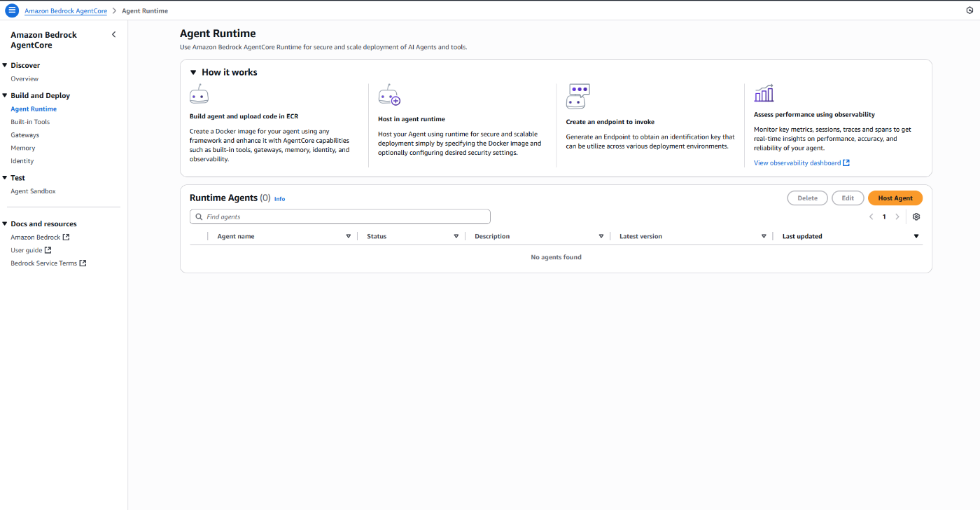Collapse the Discover sidebar group

click(x=5, y=65)
